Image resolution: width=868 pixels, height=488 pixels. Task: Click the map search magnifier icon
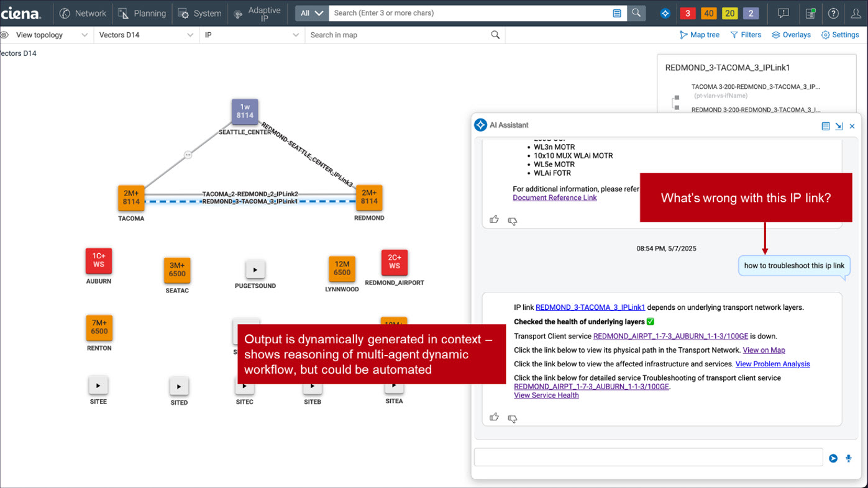(495, 35)
